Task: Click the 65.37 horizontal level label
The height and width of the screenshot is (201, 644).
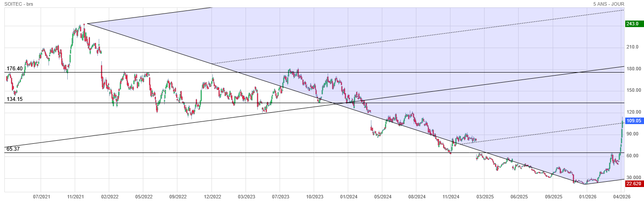Action: 13,149
